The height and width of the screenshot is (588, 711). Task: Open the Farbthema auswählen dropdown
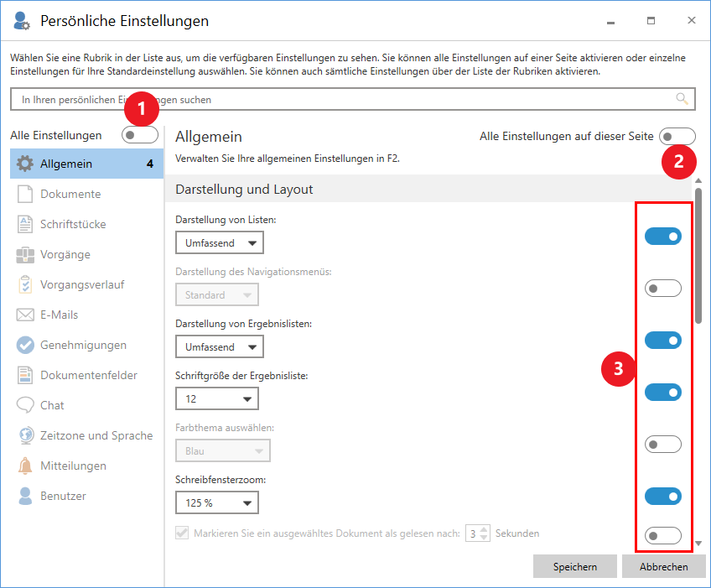[223, 451]
